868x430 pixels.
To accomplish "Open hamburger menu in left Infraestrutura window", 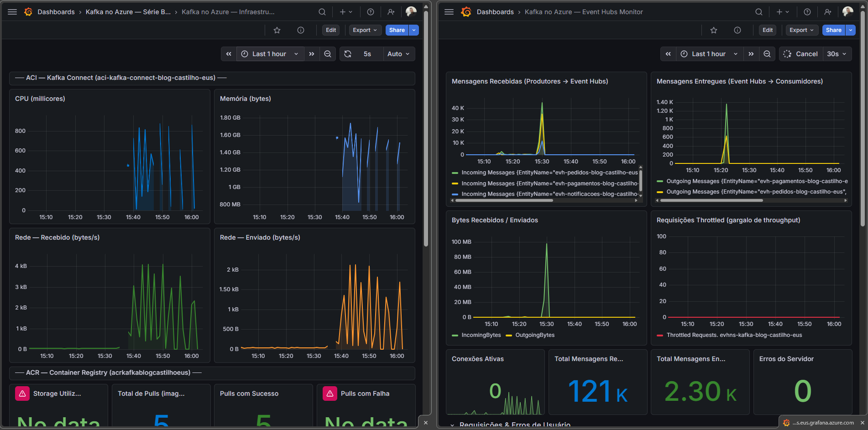I will pyautogui.click(x=12, y=12).
